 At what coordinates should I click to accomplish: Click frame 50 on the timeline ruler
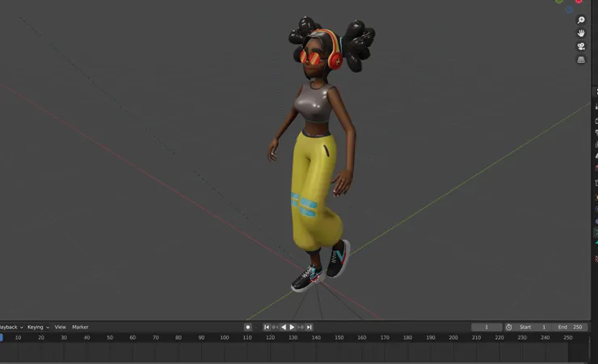pos(110,337)
